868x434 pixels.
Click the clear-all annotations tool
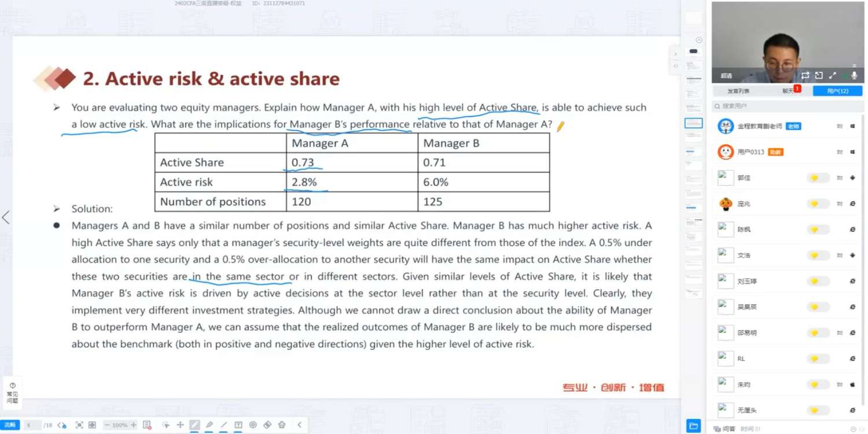click(x=282, y=425)
